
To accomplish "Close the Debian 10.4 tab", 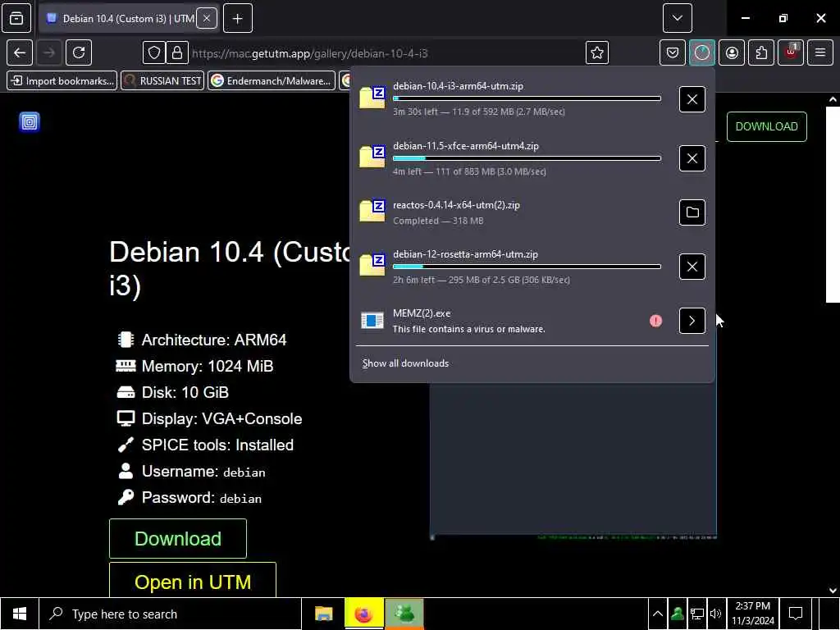I will pyautogui.click(x=207, y=18).
